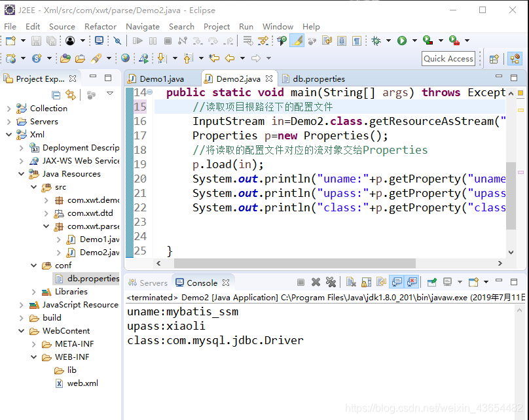Open the Display Selected Console dropdown

click(460, 282)
